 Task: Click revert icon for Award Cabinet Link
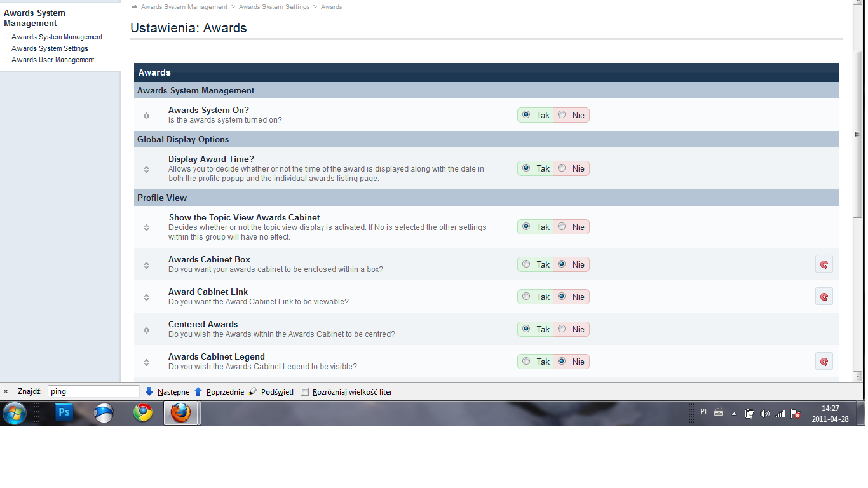[824, 297]
